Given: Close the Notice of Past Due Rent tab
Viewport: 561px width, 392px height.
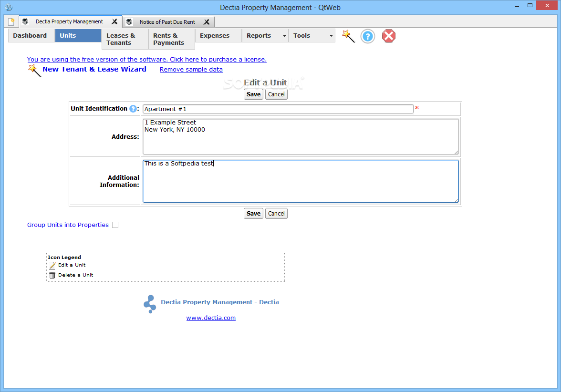Looking at the screenshot, I should click(x=207, y=22).
